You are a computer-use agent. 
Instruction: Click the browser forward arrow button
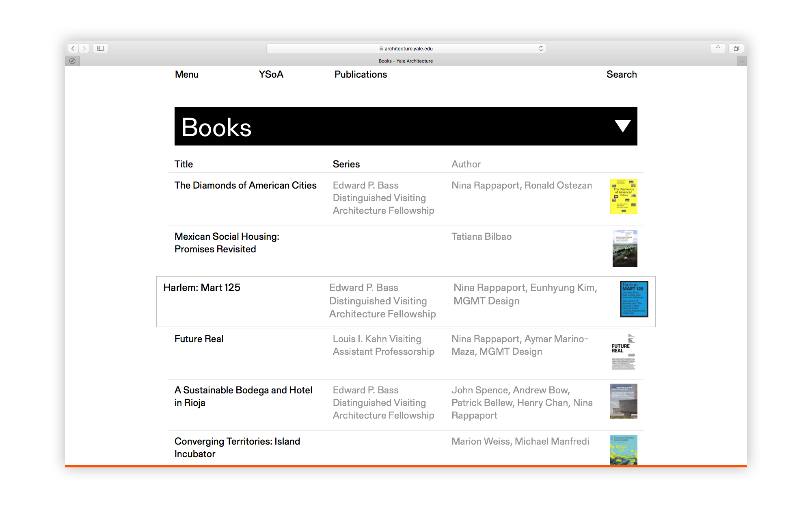[x=84, y=48]
